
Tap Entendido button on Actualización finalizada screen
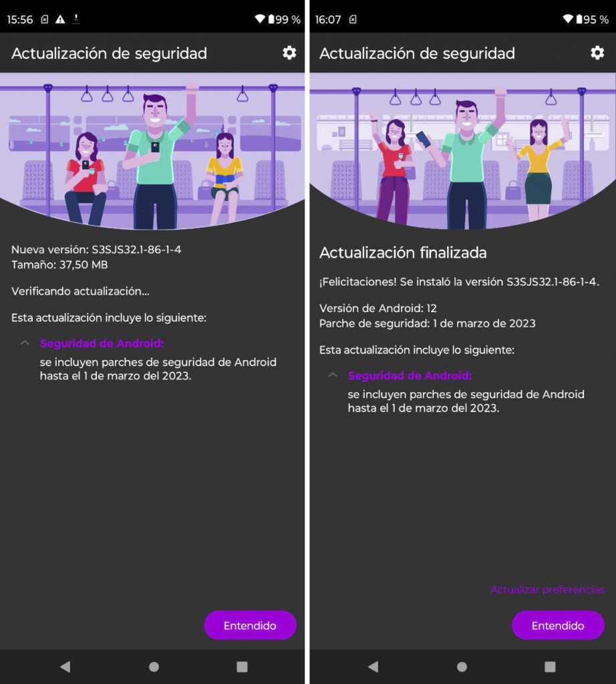558,625
